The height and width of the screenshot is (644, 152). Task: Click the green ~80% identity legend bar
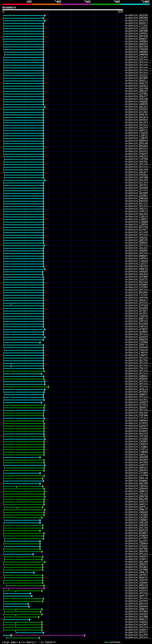click(105, 4)
